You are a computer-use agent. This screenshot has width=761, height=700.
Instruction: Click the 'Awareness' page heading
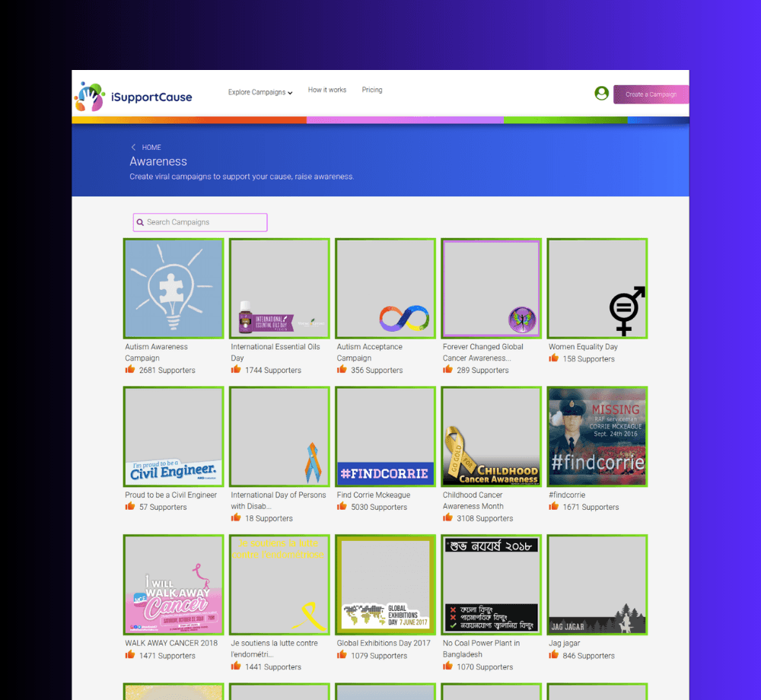tap(158, 161)
